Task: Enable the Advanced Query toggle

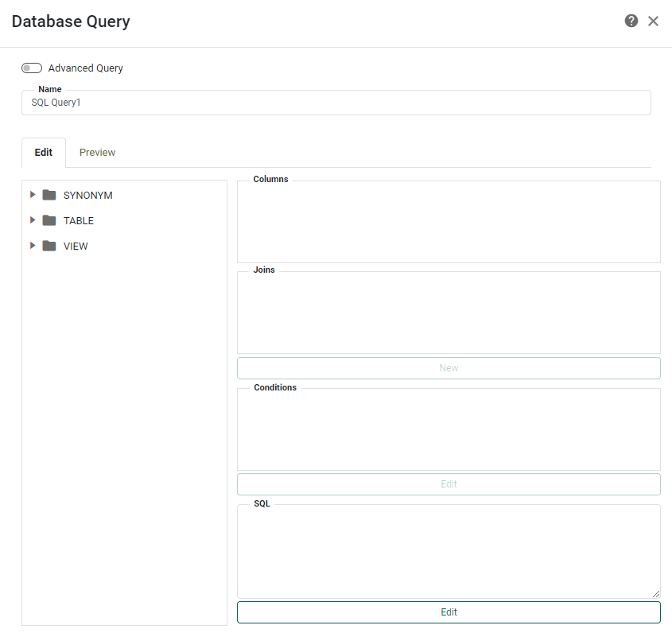Action: pos(31,68)
